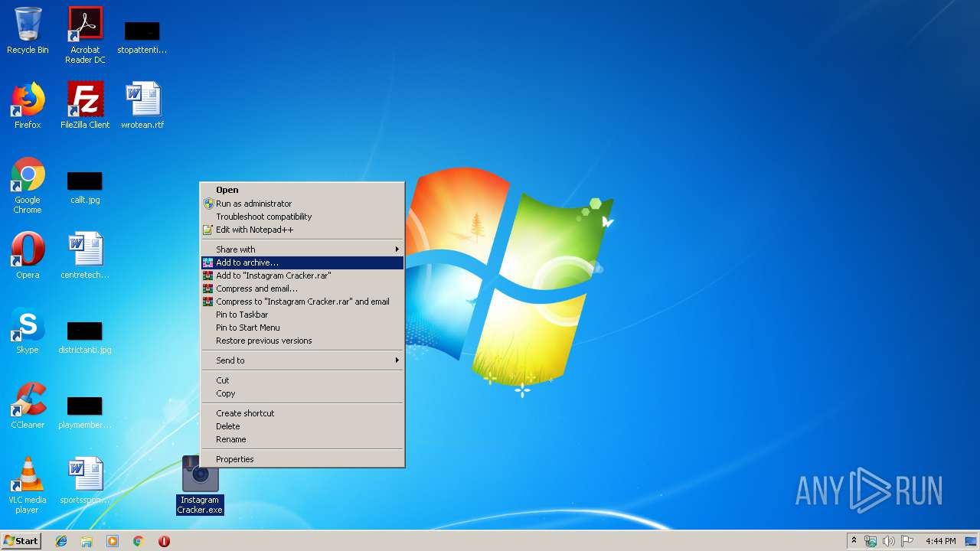Click Show desktop button at taskbar end

972,541
